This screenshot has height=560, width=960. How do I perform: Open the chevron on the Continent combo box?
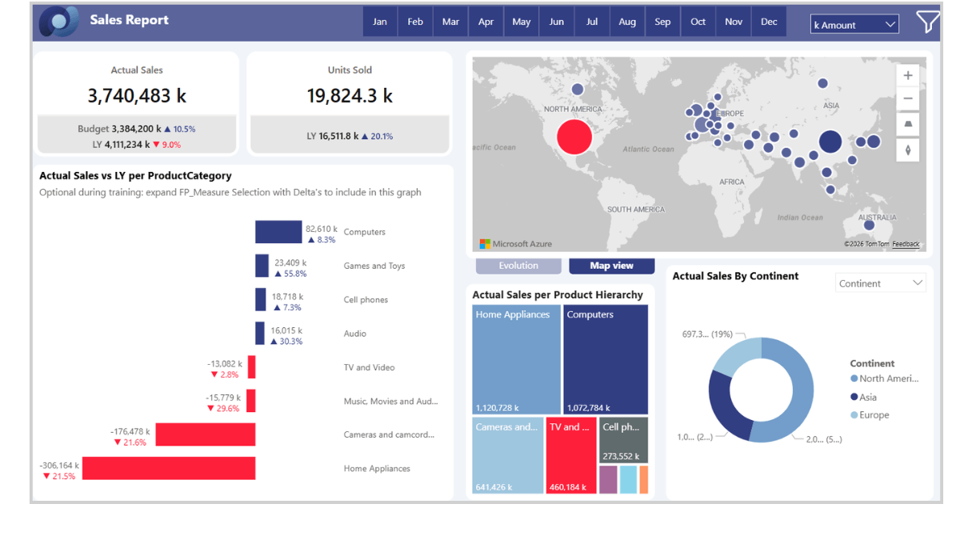[x=918, y=282]
